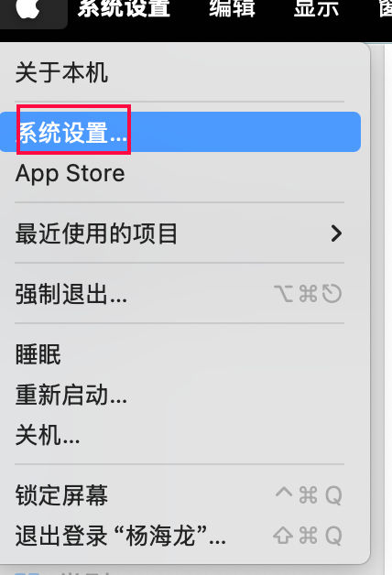This screenshot has height=575, width=392.
Task: Expand the 最近使用的项目 submenu
Action: (180, 233)
